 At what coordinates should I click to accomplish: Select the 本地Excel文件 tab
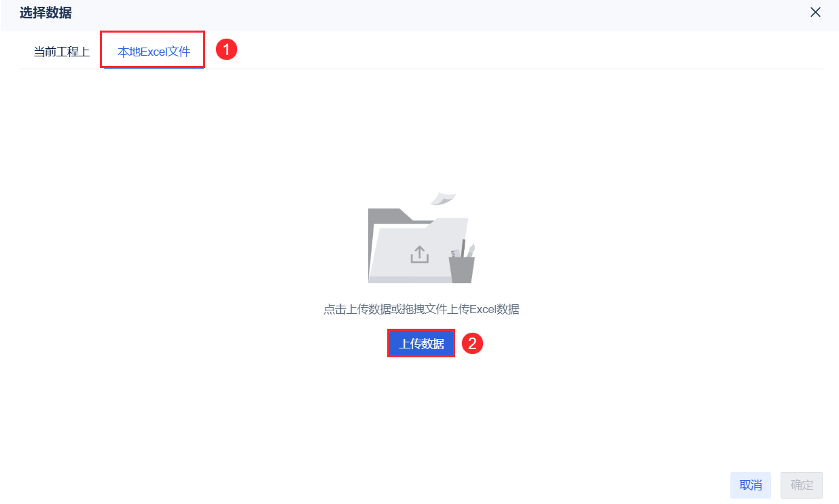[154, 52]
